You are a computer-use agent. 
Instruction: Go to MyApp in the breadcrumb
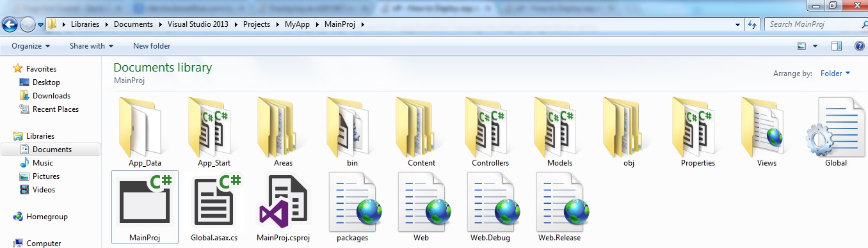point(298,24)
